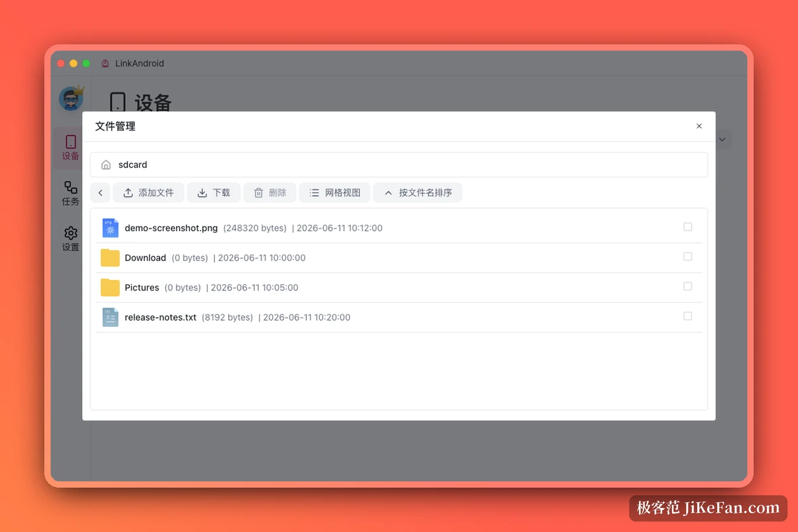This screenshot has width=798, height=532.
Task: Click timestamp 2026-06-11 10:00:00
Action: coord(262,258)
